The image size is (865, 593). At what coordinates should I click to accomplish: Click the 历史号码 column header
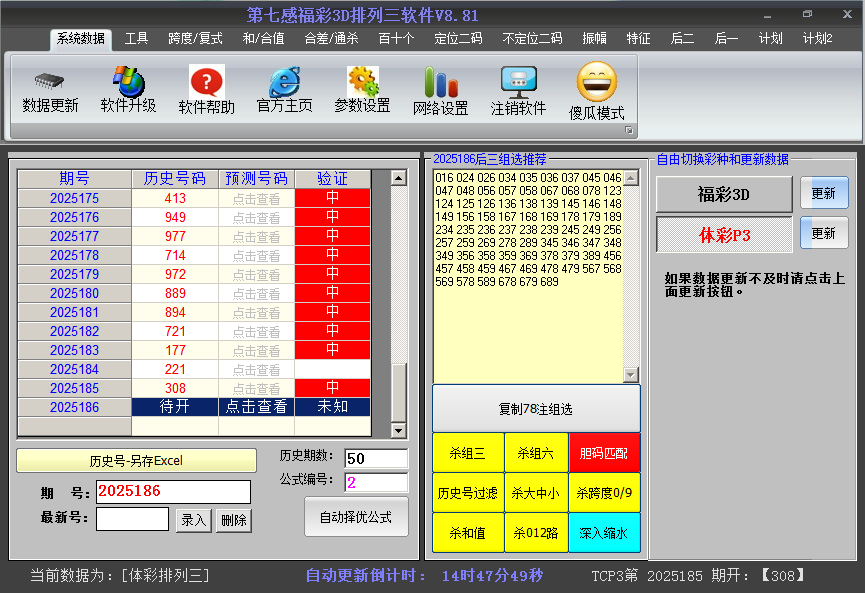pyautogui.click(x=175, y=179)
